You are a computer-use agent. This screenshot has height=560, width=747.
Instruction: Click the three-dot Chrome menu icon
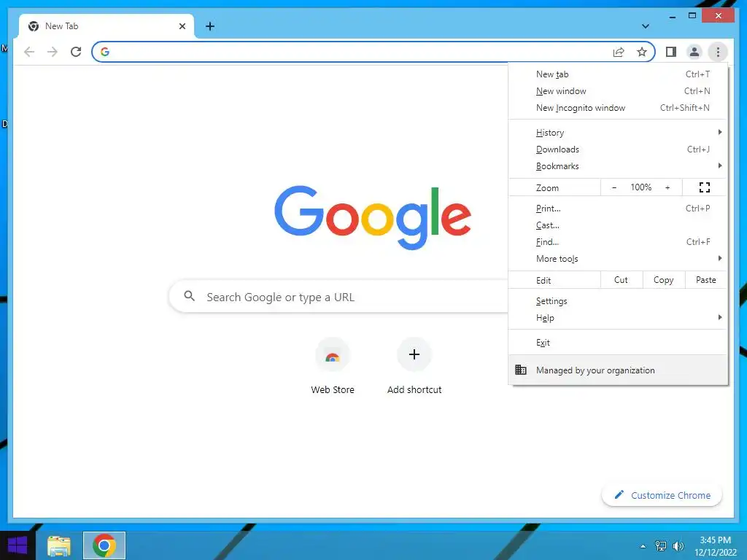(x=718, y=52)
